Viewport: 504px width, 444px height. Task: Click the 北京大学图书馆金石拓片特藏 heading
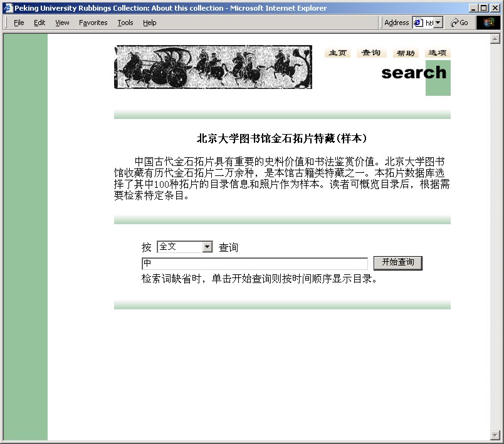[x=282, y=138]
